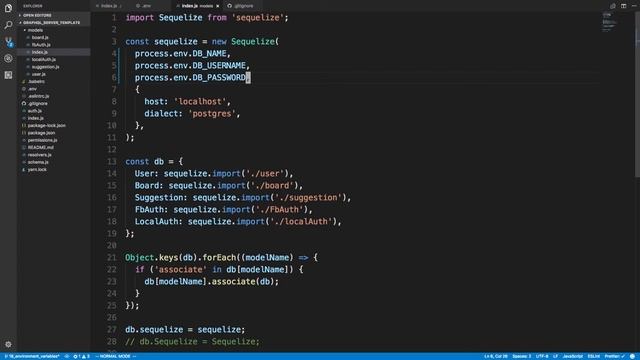Open the Extensions view in the activity bar

pyautogui.click(x=8, y=75)
